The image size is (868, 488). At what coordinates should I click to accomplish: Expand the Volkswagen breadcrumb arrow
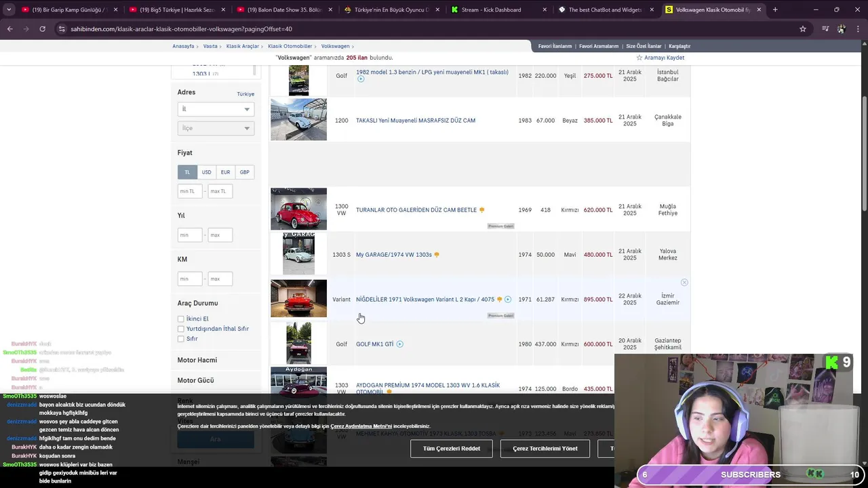tap(353, 46)
